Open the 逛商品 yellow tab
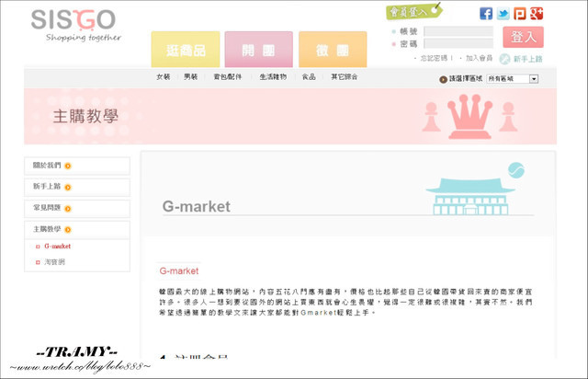Screen dimensions: 588x379 point(186,49)
